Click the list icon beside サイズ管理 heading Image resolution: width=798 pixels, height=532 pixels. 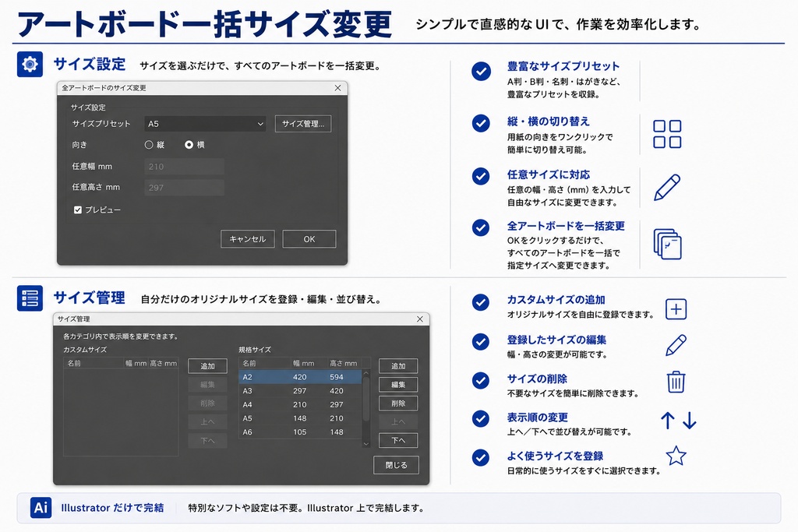click(x=30, y=298)
